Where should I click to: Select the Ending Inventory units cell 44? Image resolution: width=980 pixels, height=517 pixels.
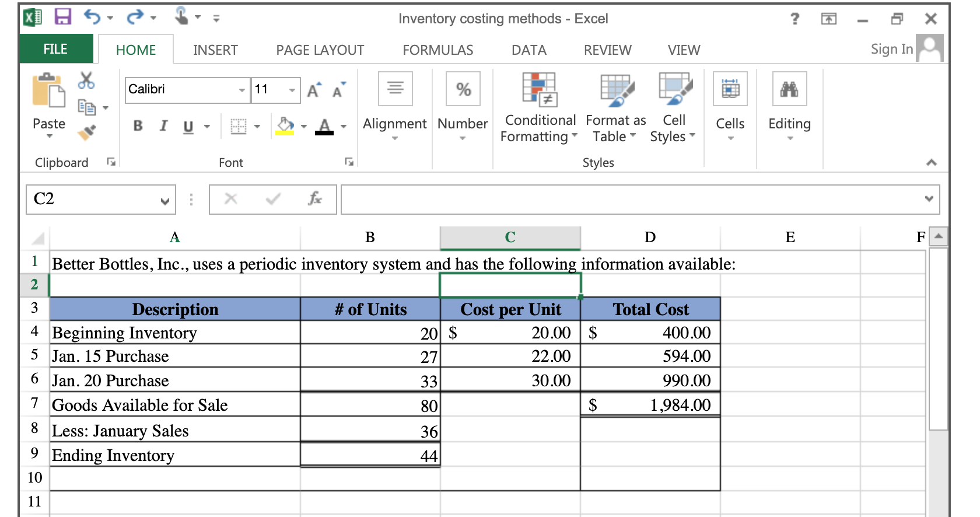point(370,454)
